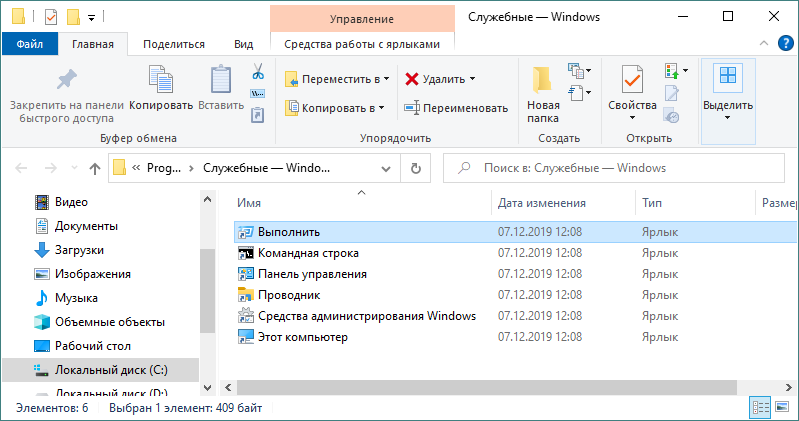
Task: Click the Новая папка button
Action: coord(543,94)
